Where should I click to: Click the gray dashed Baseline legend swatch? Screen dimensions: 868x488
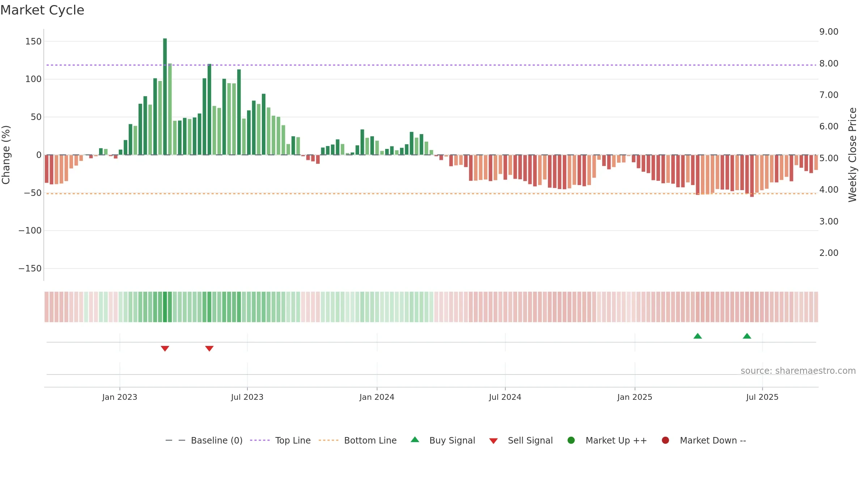point(175,440)
